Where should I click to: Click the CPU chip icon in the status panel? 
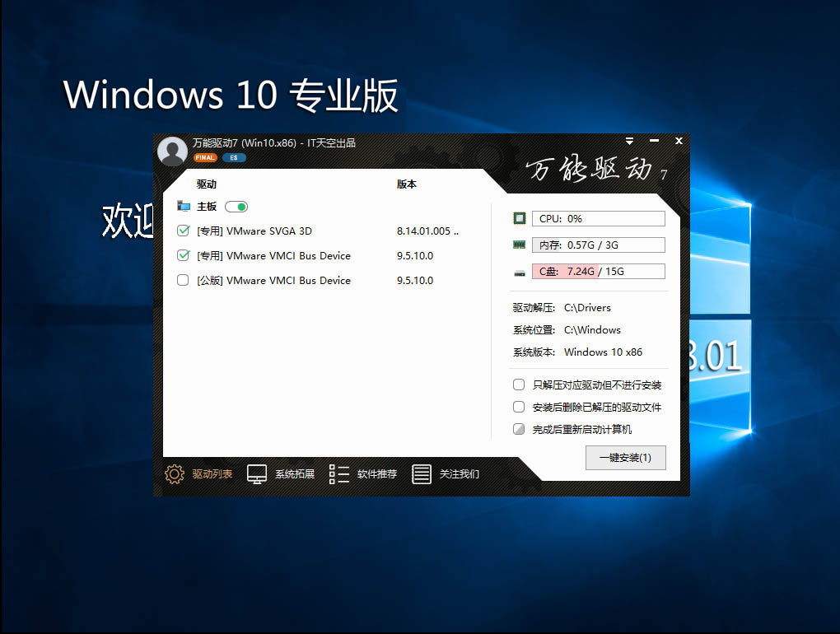pos(519,218)
